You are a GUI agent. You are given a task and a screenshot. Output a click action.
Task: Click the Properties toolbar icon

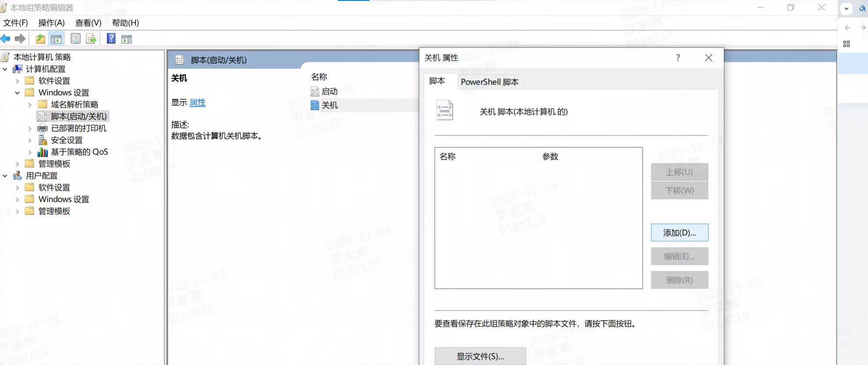click(x=75, y=39)
